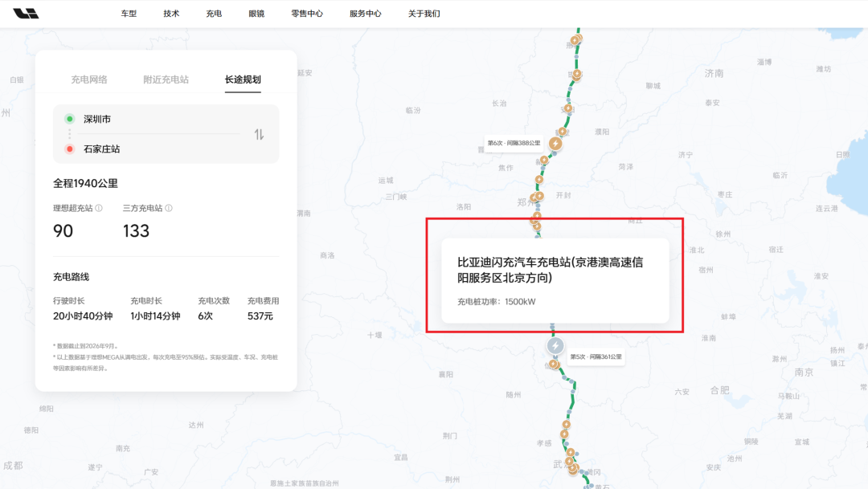Swap origin and destination arrows
Screen dimensions: 868x489
(x=259, y=134)
